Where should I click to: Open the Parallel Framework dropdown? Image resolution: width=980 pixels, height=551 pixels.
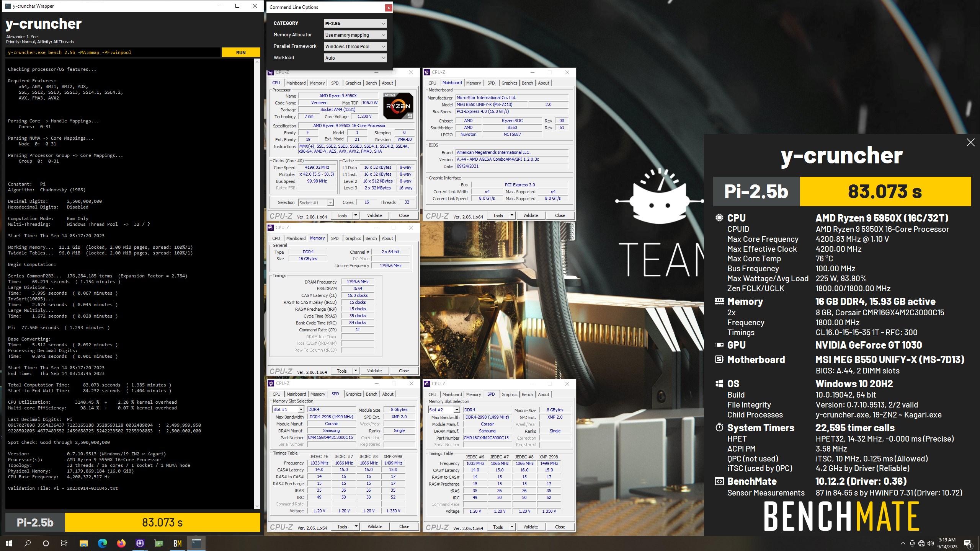pos(355,46)
